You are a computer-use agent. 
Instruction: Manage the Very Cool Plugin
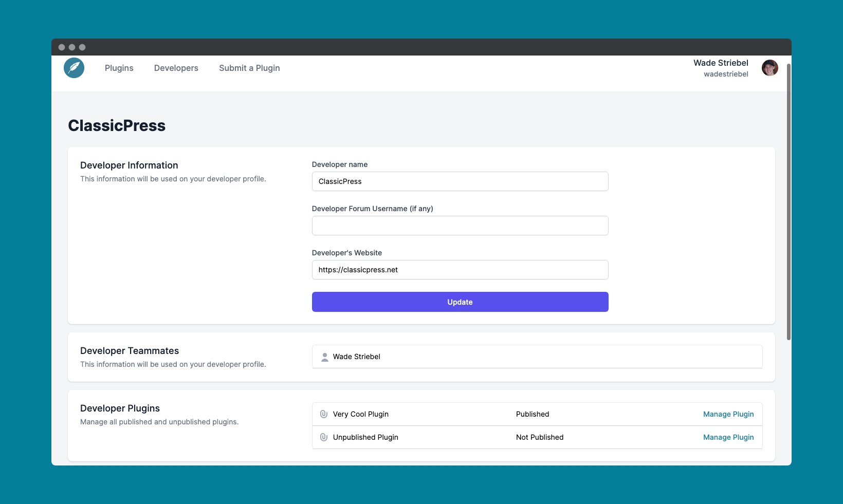728,414
